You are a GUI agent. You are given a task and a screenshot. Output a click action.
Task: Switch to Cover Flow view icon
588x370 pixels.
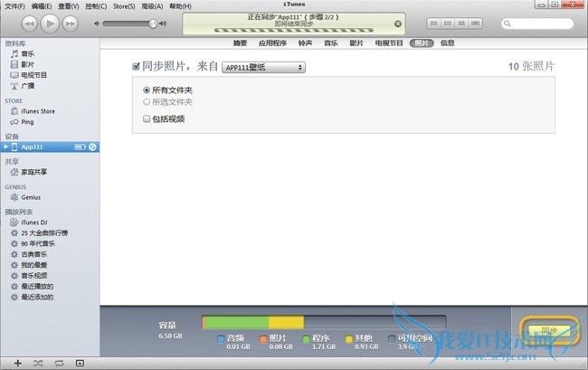tap(476, 24)
